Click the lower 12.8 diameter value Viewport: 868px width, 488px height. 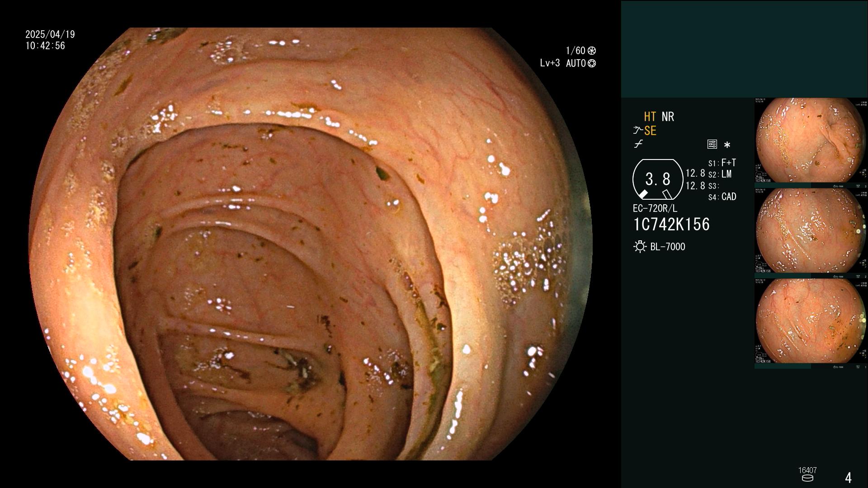695,186
